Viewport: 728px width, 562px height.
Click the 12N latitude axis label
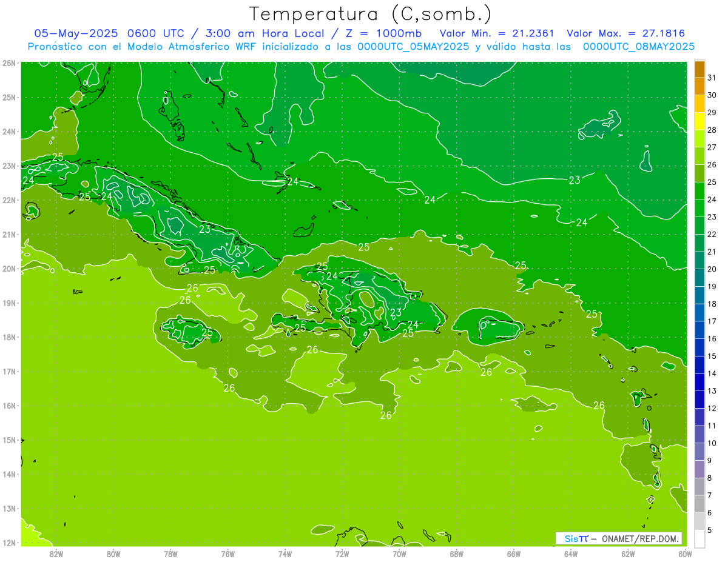tap(9, 543)
